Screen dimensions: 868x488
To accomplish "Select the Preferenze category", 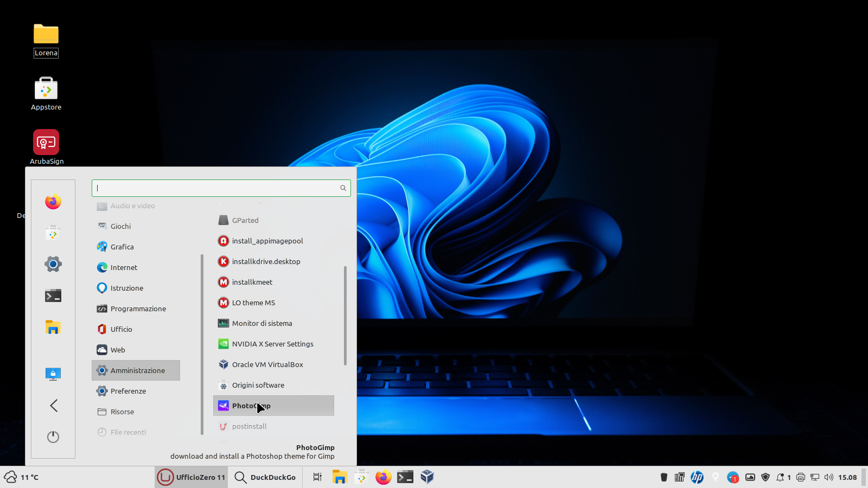I will point(136,391).
